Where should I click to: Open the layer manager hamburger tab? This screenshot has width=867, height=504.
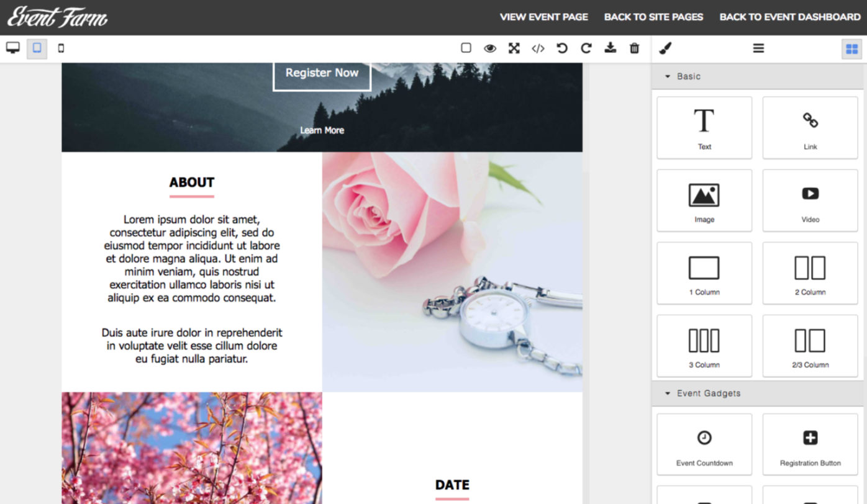click(758, 48)
